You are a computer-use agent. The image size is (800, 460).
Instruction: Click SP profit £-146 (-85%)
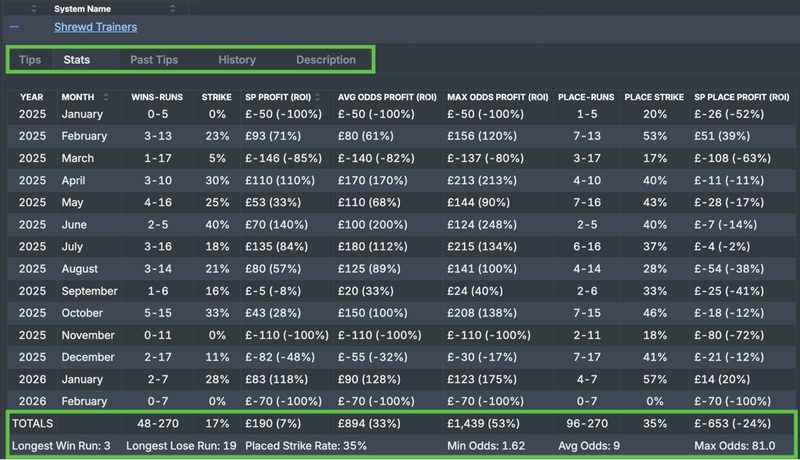(284, 158)
